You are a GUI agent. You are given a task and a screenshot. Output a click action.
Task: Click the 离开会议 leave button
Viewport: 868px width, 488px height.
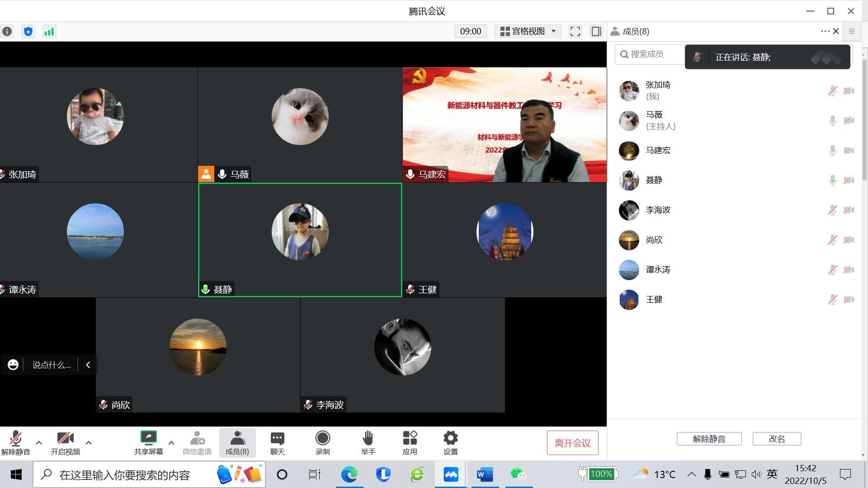(572, 443)
